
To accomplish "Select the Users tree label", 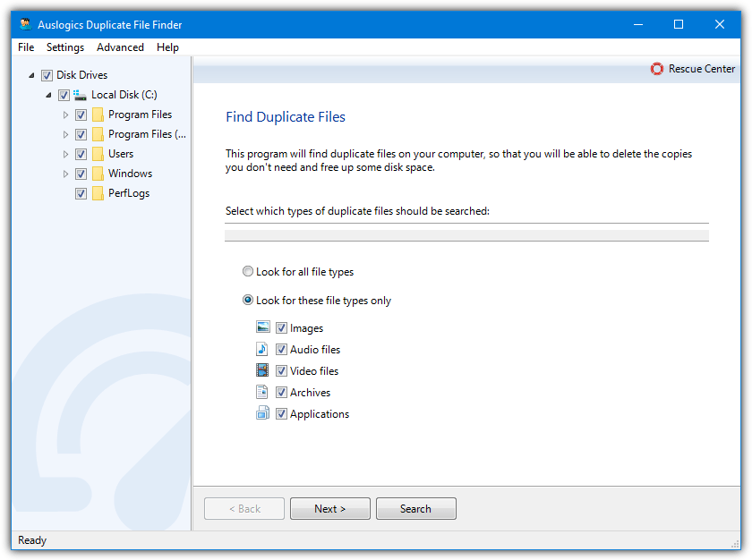I will (121, 154).
